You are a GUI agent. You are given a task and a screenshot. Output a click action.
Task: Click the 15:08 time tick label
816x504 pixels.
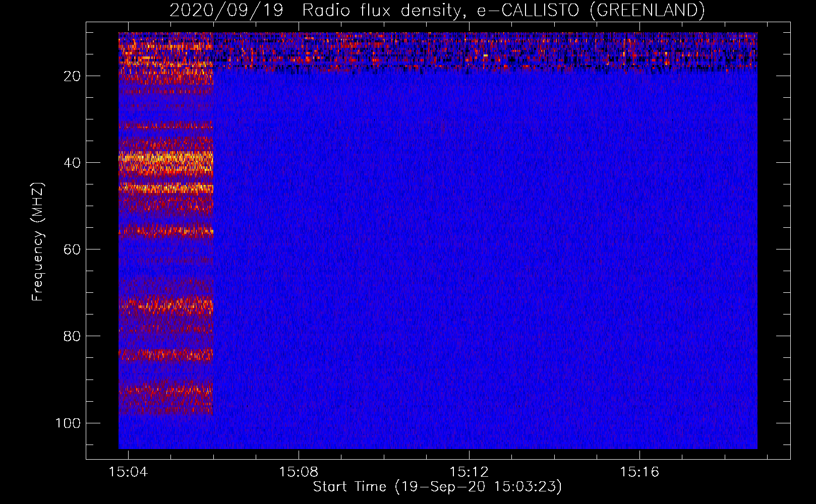pyautogui.click(x=299, y=472)
